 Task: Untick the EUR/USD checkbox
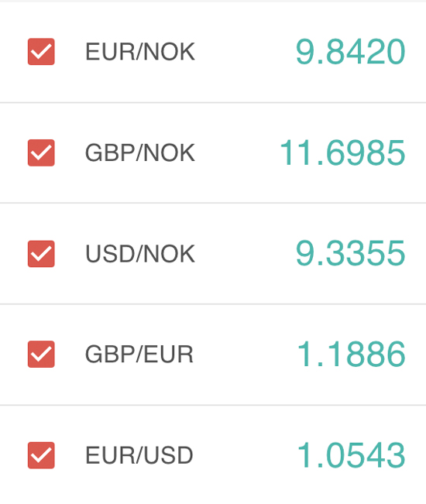click(41, 455)
